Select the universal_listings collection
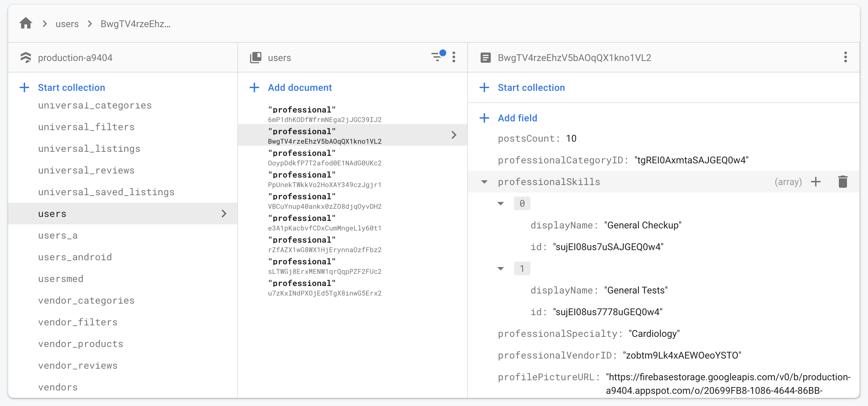Screen dimensions: 868x406 [89, 148]
